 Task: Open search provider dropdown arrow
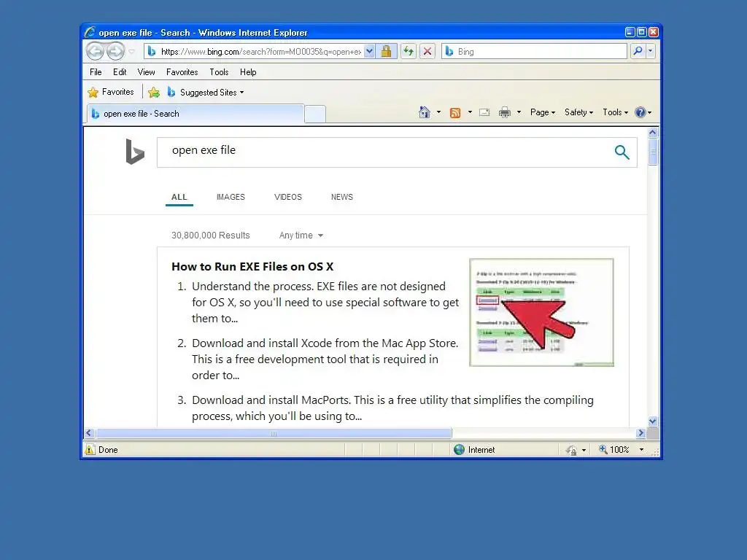[x=650, y=51]
